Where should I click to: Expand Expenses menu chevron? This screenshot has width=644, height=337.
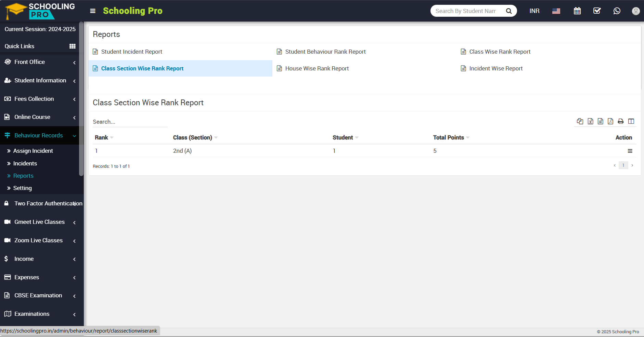74,278
